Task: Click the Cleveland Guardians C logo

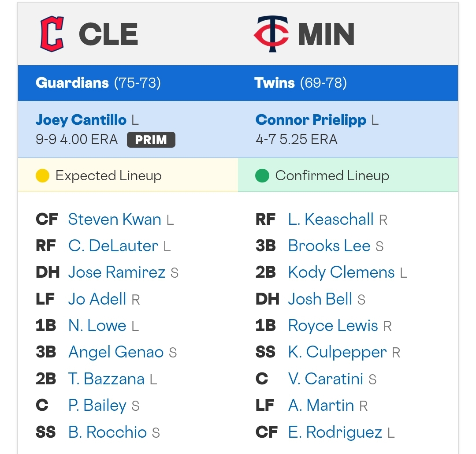Action: pyautogui.click(x=52, y=33)
